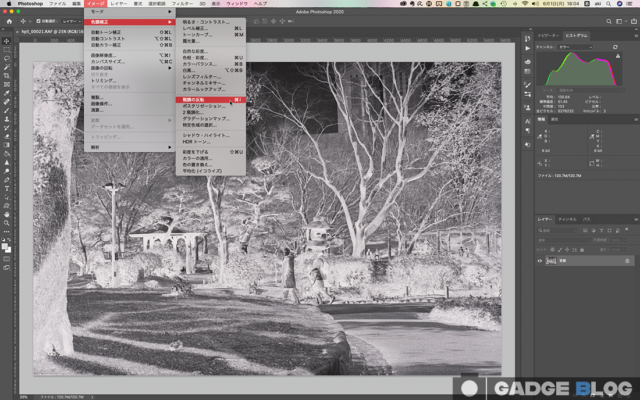This screenshot has width=640, height=400.
Task: Open the History panel icon in the dock
Action: (527, 38)
